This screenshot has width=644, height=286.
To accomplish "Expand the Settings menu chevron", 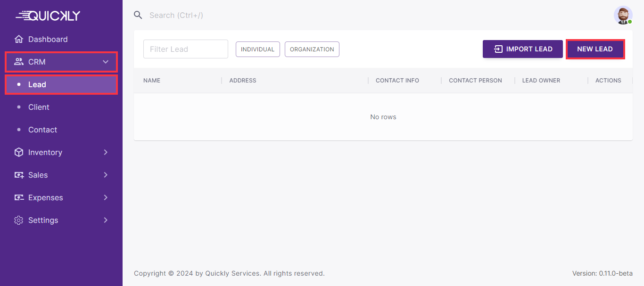I will coord(106,220).
